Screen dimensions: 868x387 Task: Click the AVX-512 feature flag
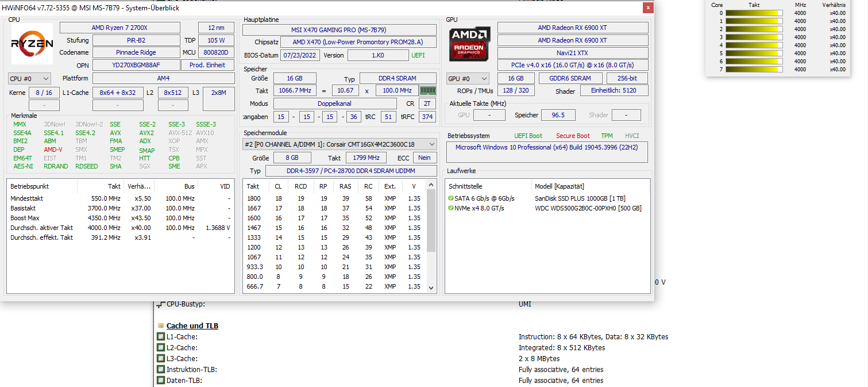180,133
